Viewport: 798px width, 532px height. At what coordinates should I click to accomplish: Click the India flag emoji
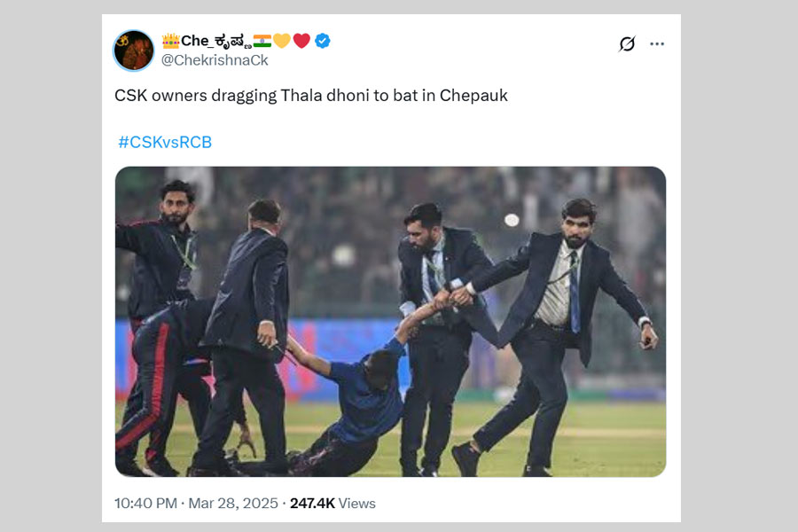pos(262,41)
